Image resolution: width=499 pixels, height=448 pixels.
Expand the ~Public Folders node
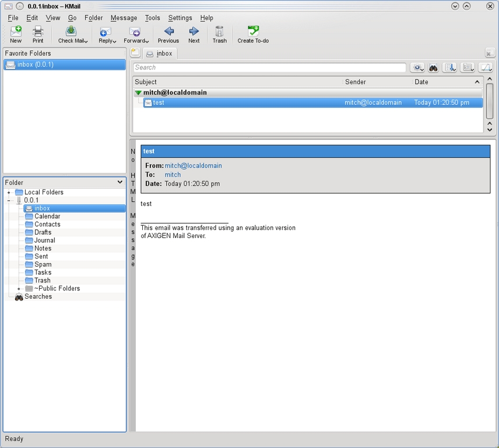(x=19, y=289)
